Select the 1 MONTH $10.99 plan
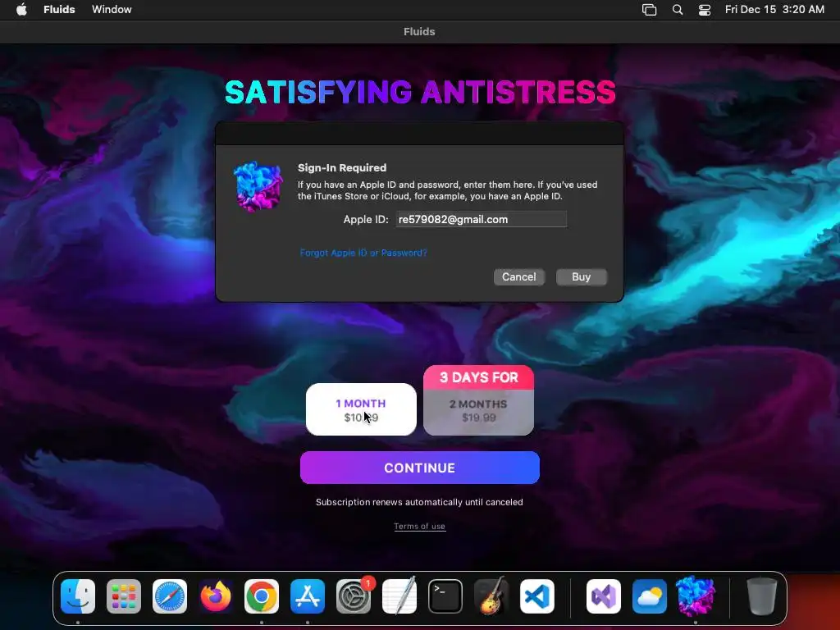 pyautogui.click(x=361, y=409)
